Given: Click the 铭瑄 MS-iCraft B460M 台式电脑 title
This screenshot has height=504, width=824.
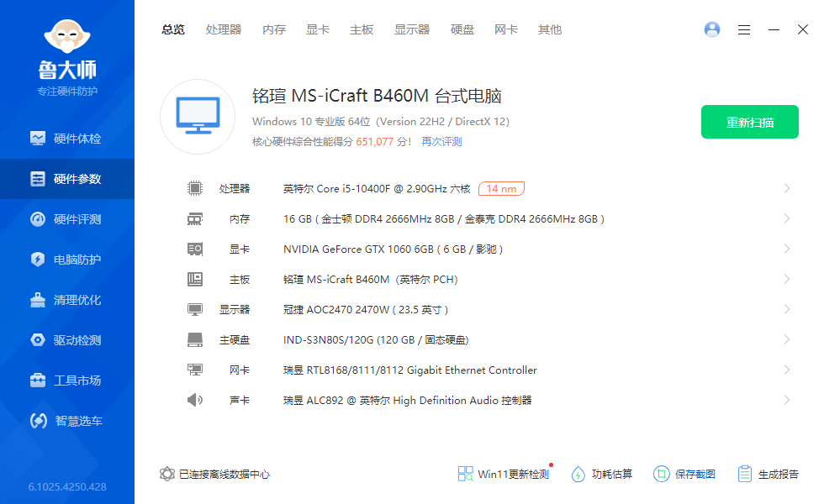Looking at the screenshot, I should point(377,96).
